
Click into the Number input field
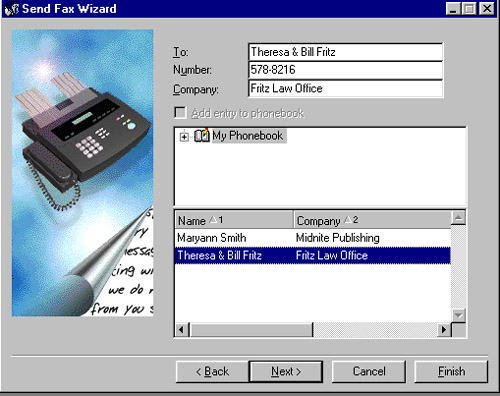click(346, 70)
